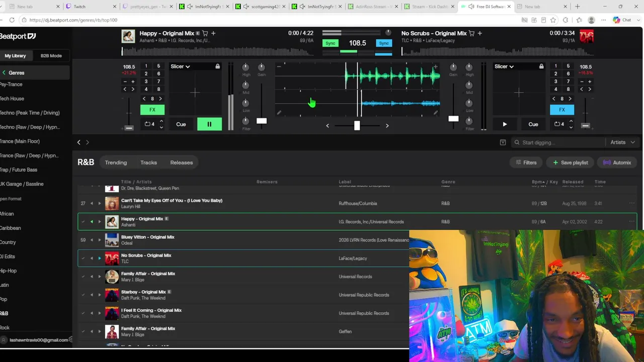
Task: Click crossfader left arrow
Action: tap(328, 126)
